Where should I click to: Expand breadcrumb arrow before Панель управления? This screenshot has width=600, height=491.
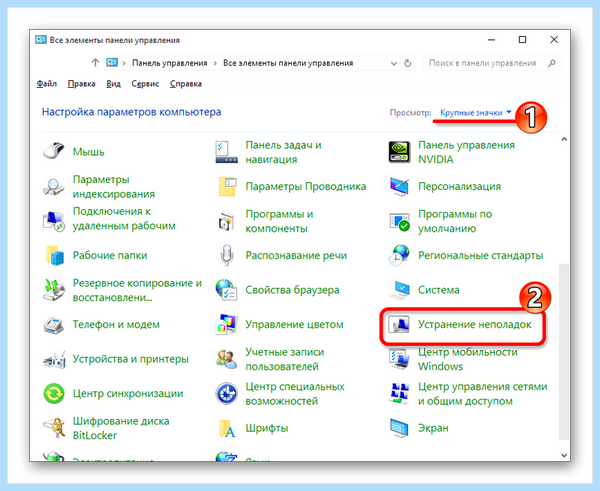tap(124, 63)
